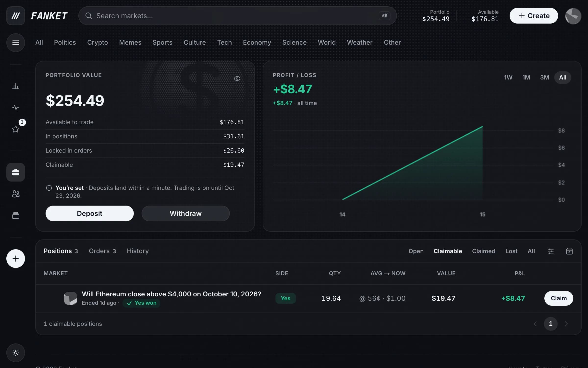Claim the Ethereum position winnings
The height and width of the screenshot is (368, 588).
[x=559, y=298]
